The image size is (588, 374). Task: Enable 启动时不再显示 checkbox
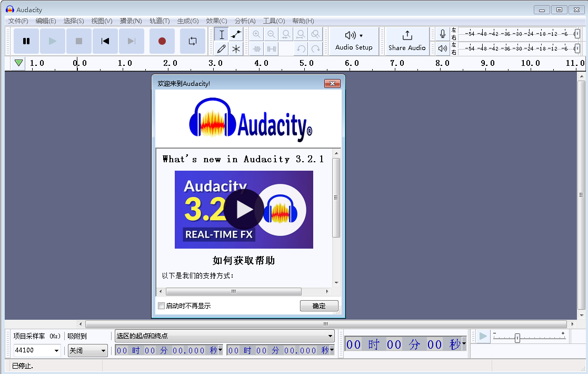161,306
